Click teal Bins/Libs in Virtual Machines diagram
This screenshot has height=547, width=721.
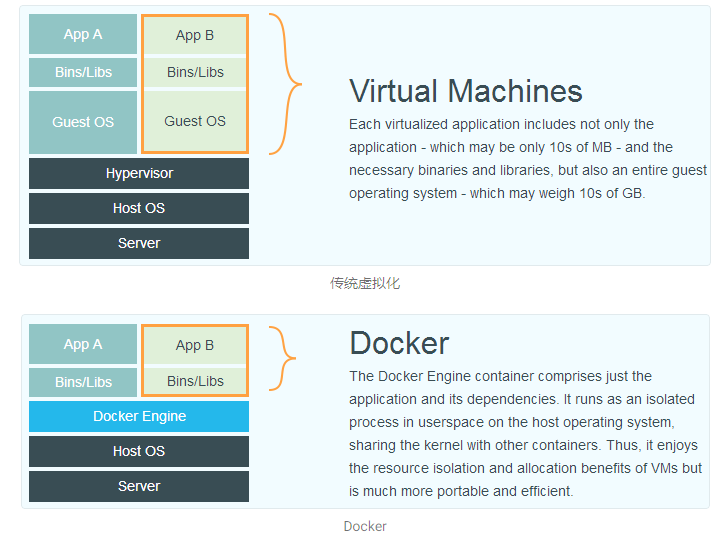click(x=83, y=72)
